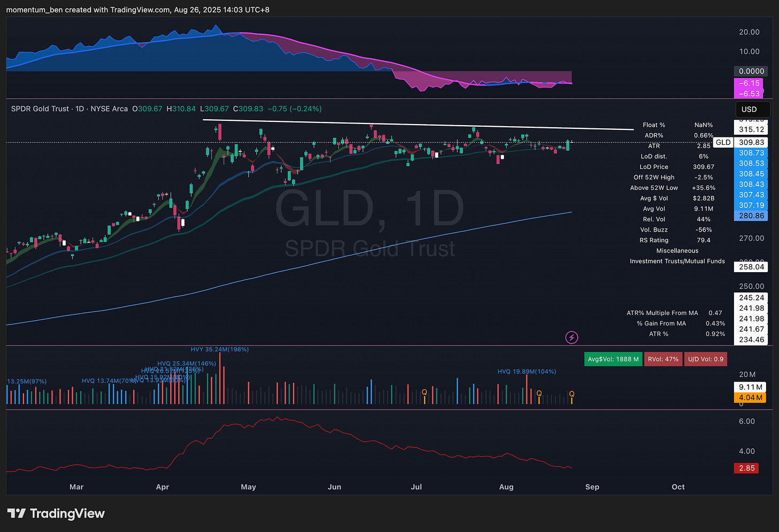Click the blue 308.73 price label
Image resolution: width=779 pixels, height=532 pixels.
tap(751, 153)
